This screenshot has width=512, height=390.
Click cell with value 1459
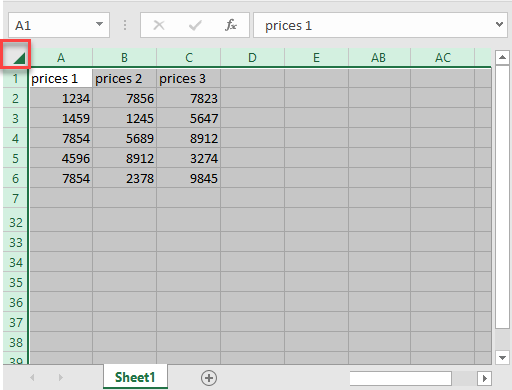click(x=61, y=119)
